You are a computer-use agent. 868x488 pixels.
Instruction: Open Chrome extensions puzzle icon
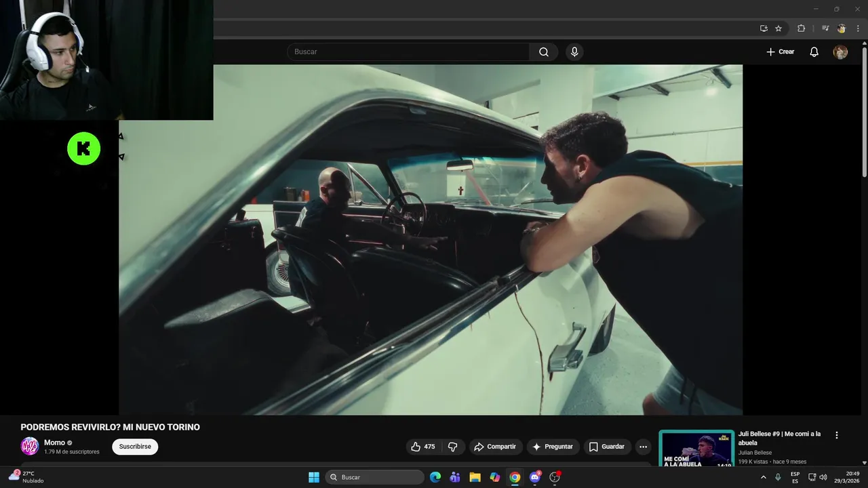point(801,28)
